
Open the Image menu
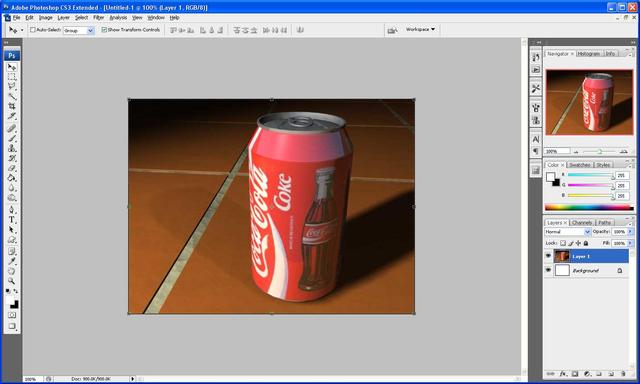(x=45, y=18)
